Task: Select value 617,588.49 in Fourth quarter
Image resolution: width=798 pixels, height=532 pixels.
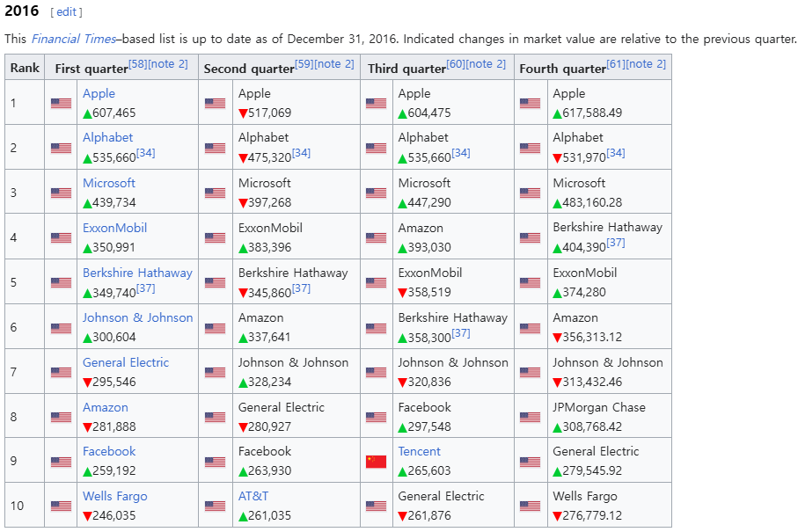Action: pos(592,113)
